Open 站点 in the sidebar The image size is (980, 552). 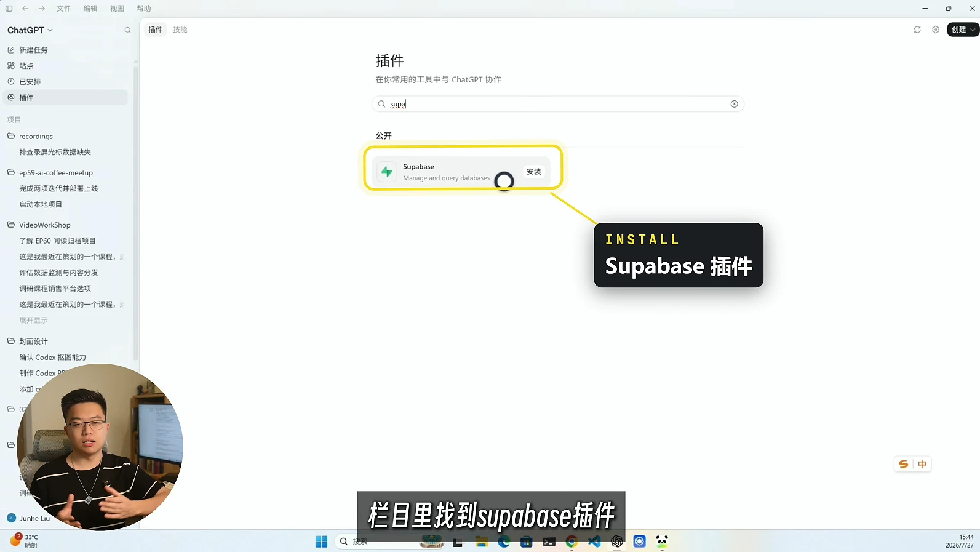point(66,66)
